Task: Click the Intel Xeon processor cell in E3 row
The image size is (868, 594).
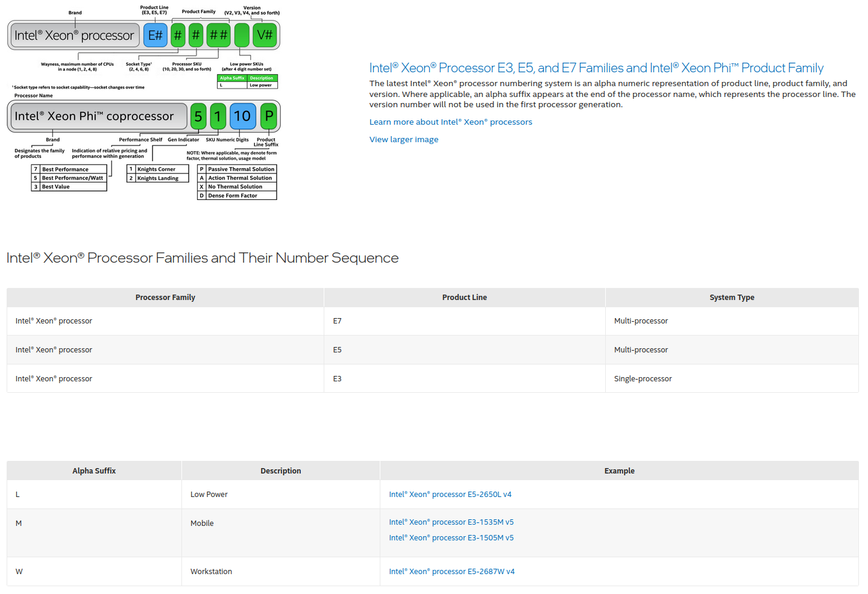Action: [x=165, y=379]
